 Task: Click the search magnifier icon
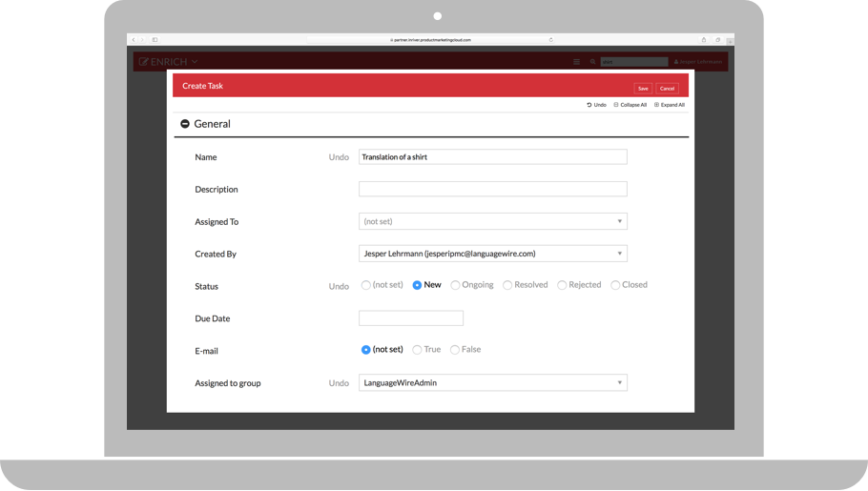592,62
